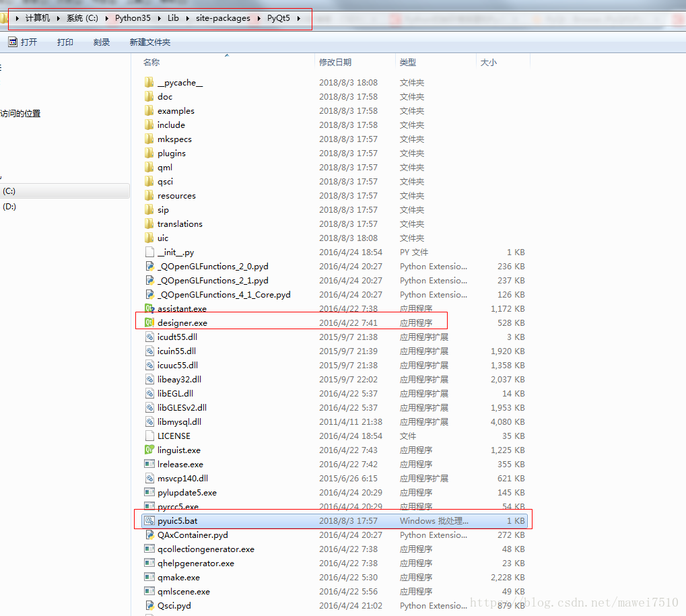The height and width of the screenshot is (616, 686).
Task: Click the libeay32.dll file icon
Action: (x=149, y=379)
